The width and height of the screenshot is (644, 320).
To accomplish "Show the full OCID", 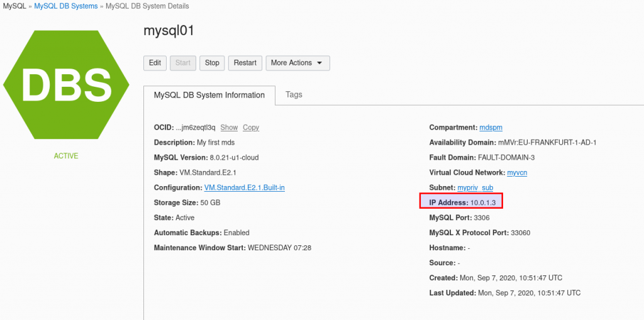I will [229, 128].
